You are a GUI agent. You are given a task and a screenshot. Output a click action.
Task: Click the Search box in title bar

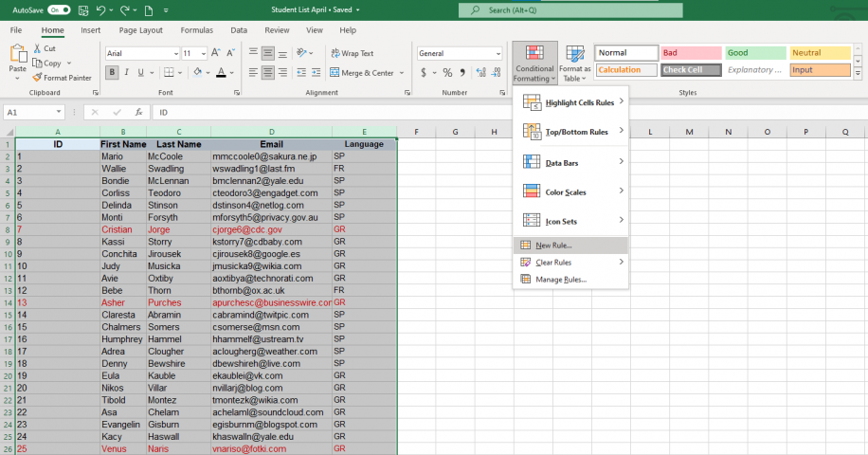[x=570, y=10]
